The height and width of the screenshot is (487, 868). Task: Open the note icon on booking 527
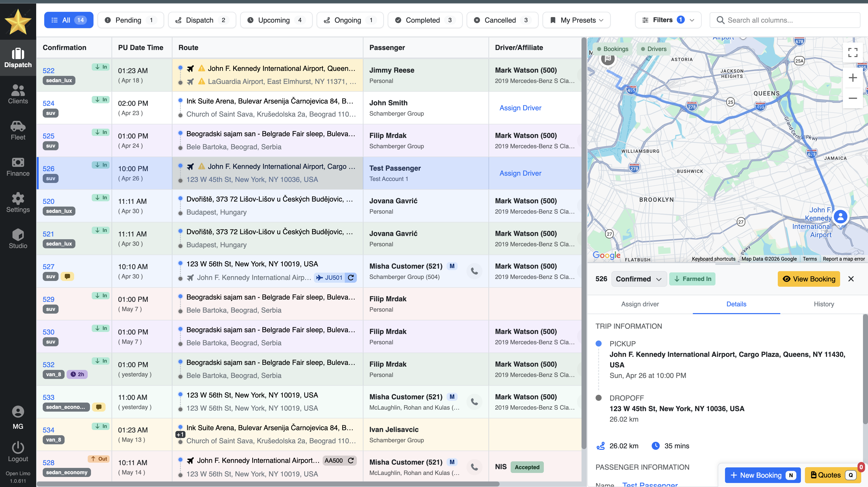[67, 276]
